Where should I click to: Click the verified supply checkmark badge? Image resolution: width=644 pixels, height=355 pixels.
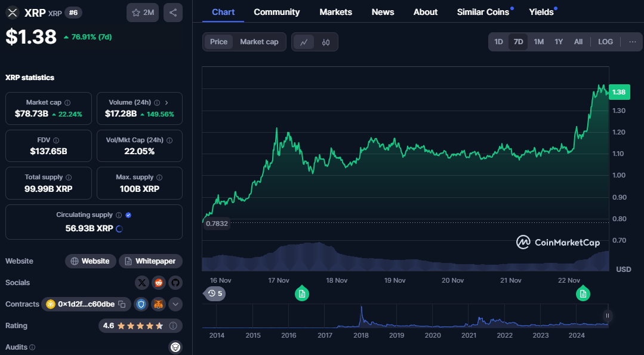pos(128,215)
